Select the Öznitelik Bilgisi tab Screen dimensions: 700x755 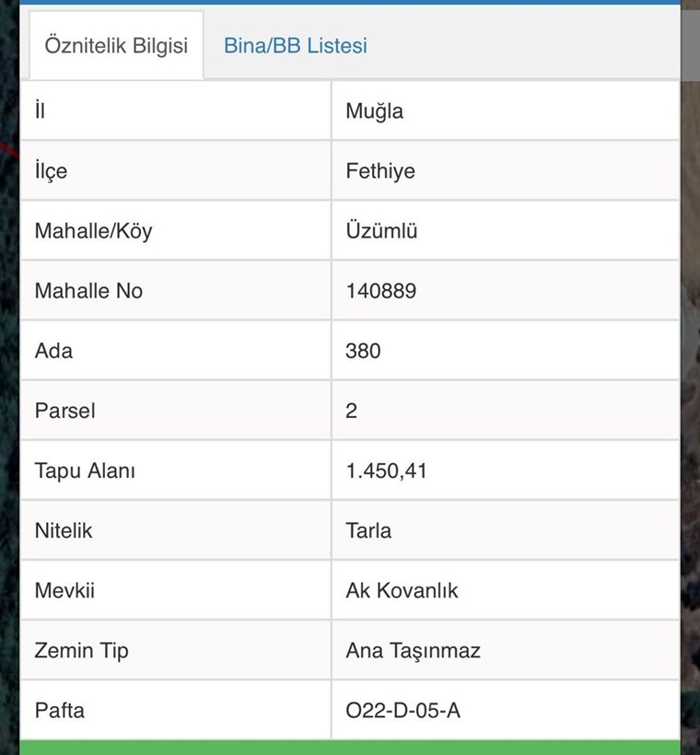pyautogui.click(x=116, y=45)
